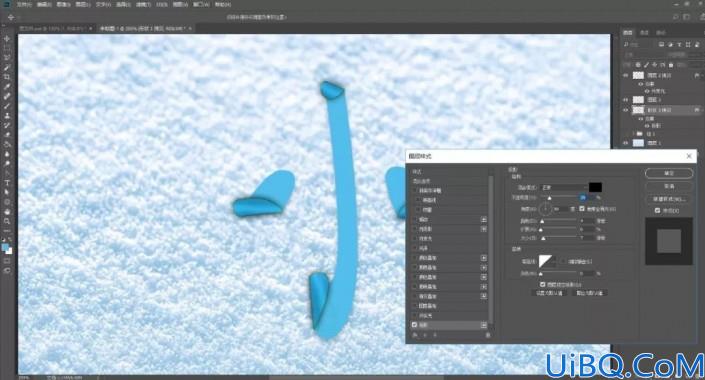Enable the Inner Shadow style checkbox
705x380 pixels.
pyautogui.click(x=415, y=229)
